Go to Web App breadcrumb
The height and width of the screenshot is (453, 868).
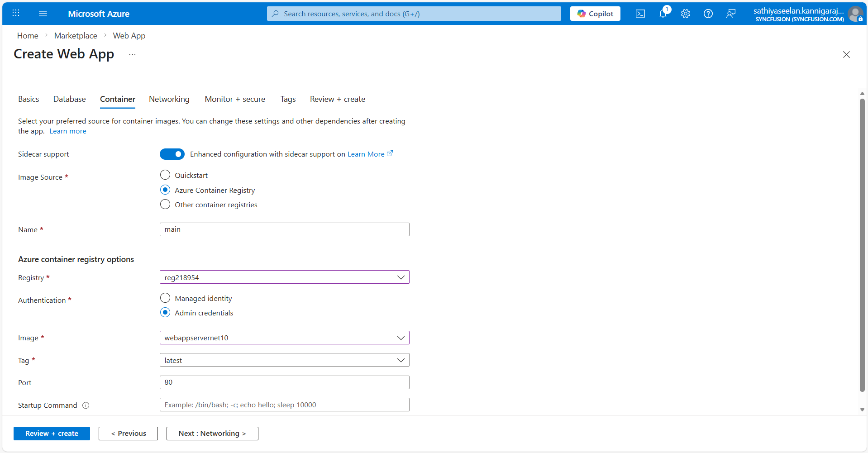click(129, 36)
